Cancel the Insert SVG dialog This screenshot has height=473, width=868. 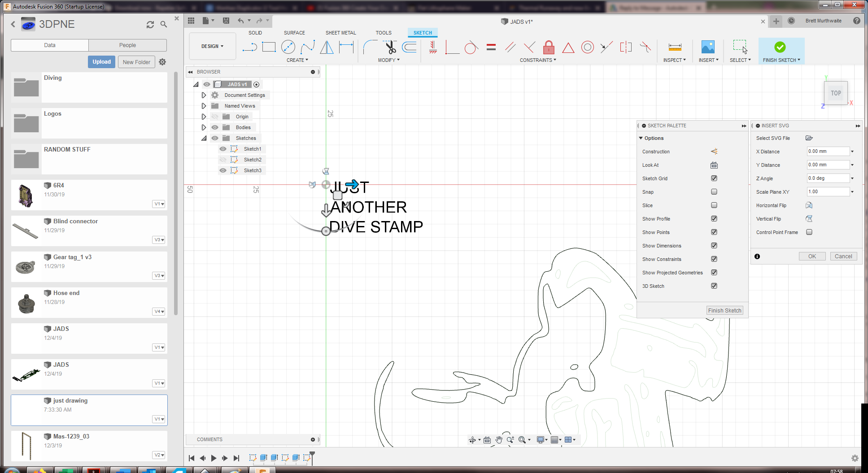tap(843, 256)
